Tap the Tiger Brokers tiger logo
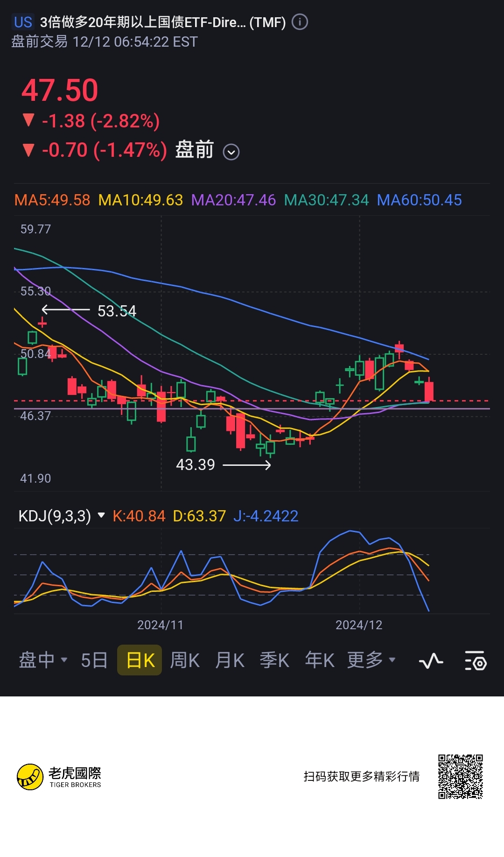This screenshot has width=504, height=857. click(30, 777)
